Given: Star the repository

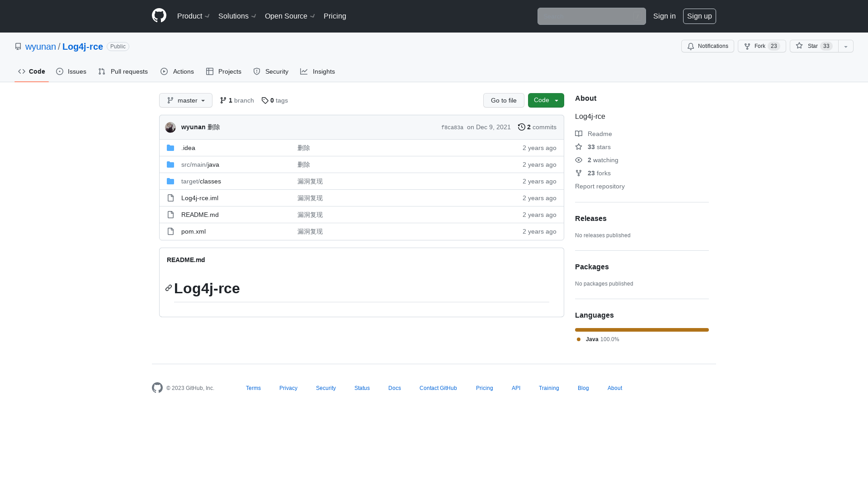Looking at the screenshot, I should (814, 46).
